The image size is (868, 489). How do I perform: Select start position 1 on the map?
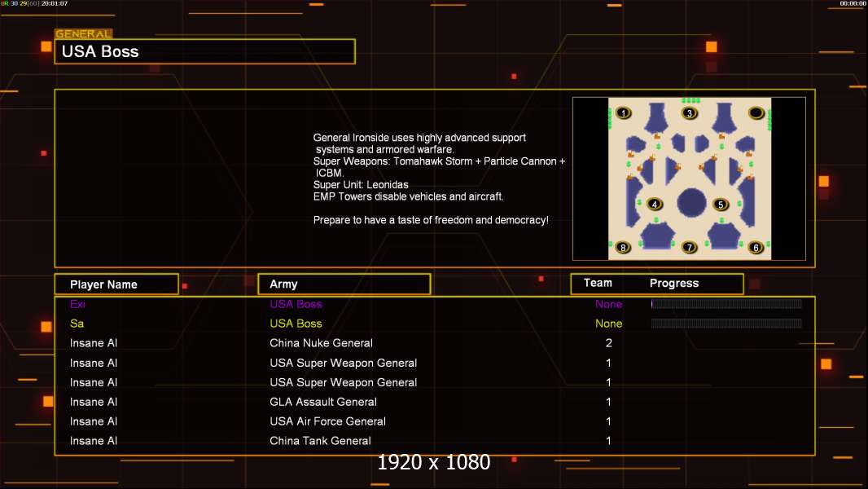[624, 113]
